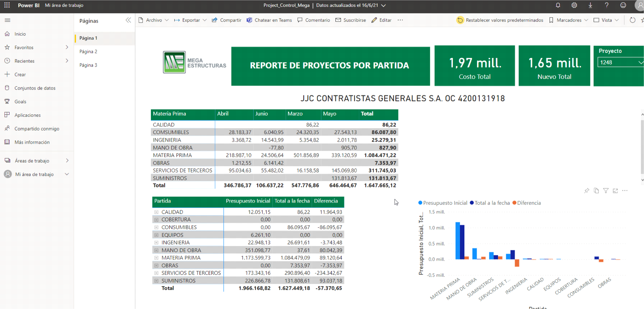The width and height of the screenshot is (644, 309).
Task: Open more options for chart visual
Action: click(625, 191)
